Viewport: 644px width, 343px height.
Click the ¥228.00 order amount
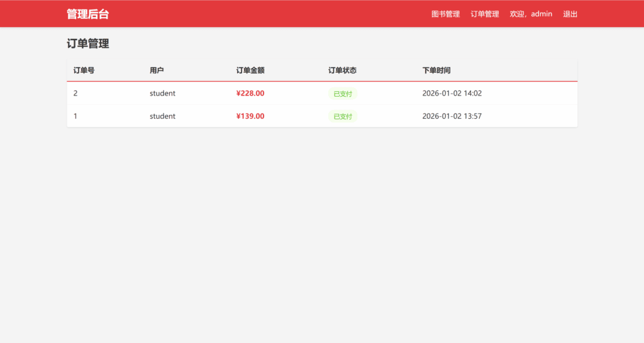point(250,93)
